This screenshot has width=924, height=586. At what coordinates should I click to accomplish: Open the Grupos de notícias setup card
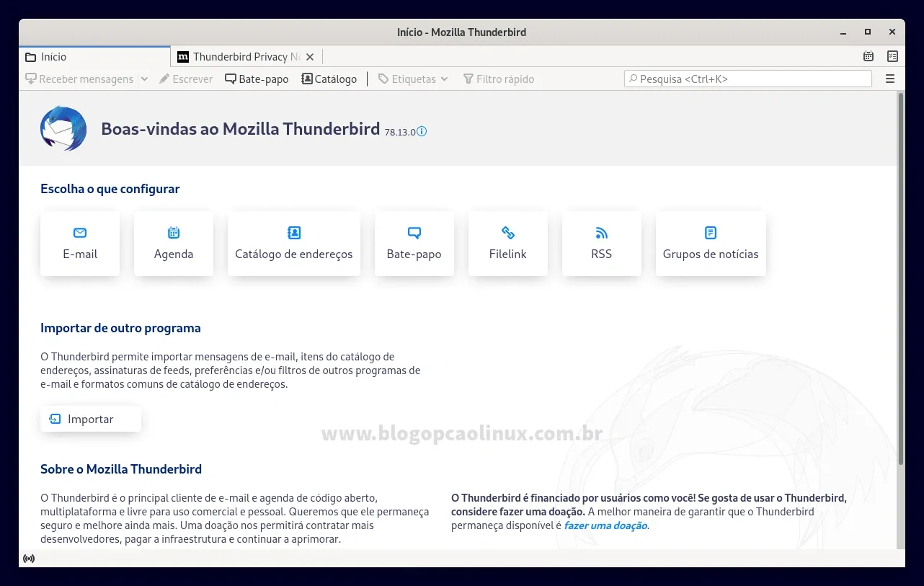pyautogui.click(x=711, y=244)
